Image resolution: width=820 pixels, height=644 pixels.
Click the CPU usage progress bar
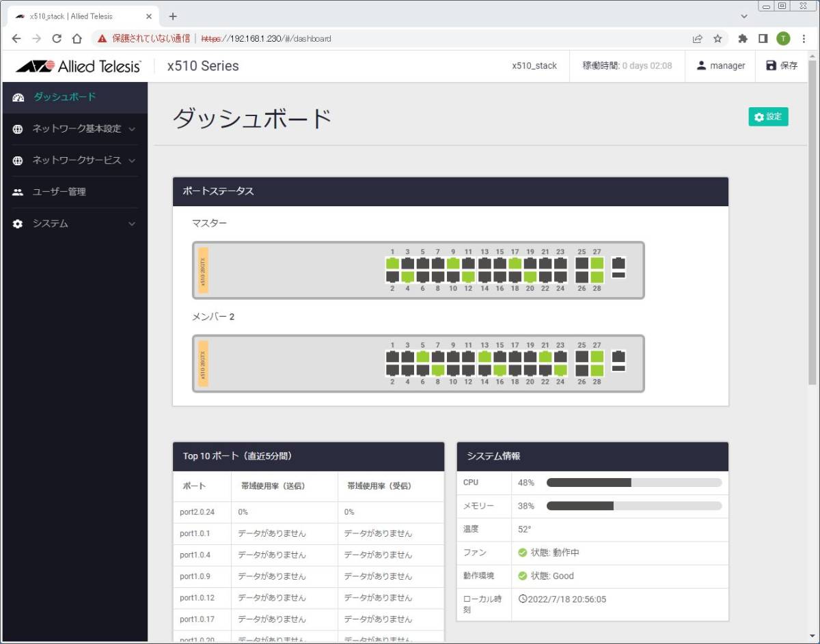click(x=634, y=483)
